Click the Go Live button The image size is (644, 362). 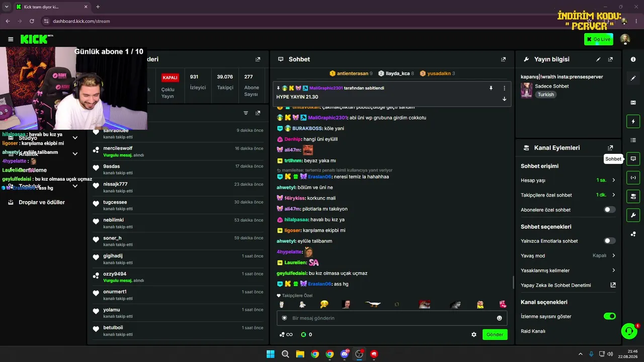tap(599, 39)
